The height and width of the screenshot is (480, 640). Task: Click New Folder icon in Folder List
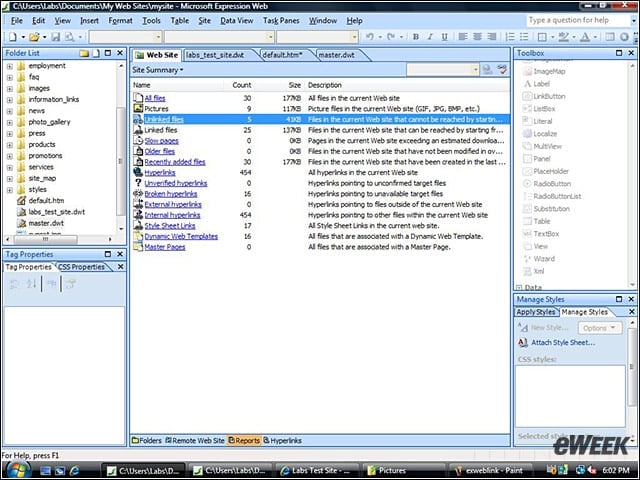click(84, 53)
